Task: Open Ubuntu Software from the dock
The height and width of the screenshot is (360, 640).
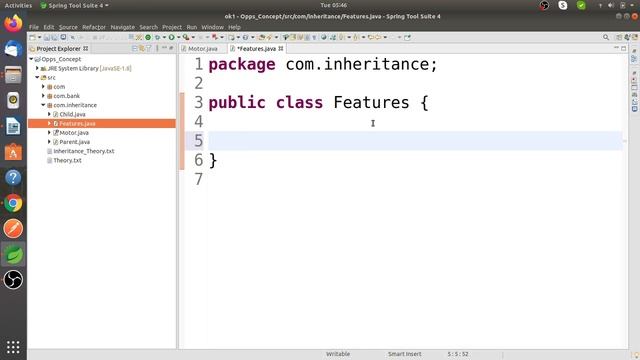Action: pos(13,152)
